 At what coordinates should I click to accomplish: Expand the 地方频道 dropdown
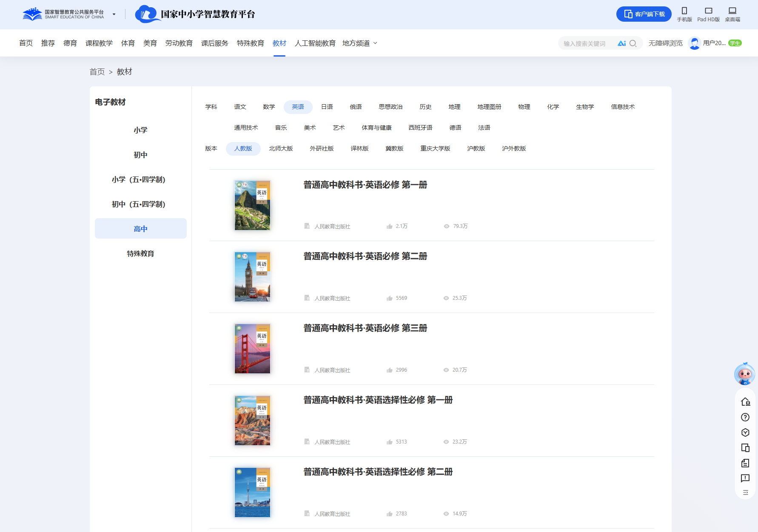[375, 43]
